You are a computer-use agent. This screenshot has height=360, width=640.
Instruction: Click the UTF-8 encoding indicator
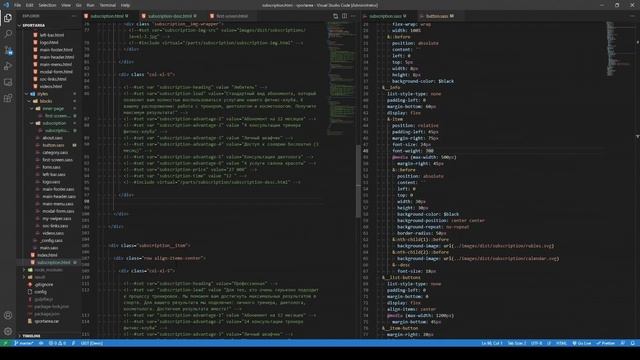pos(536,343)
